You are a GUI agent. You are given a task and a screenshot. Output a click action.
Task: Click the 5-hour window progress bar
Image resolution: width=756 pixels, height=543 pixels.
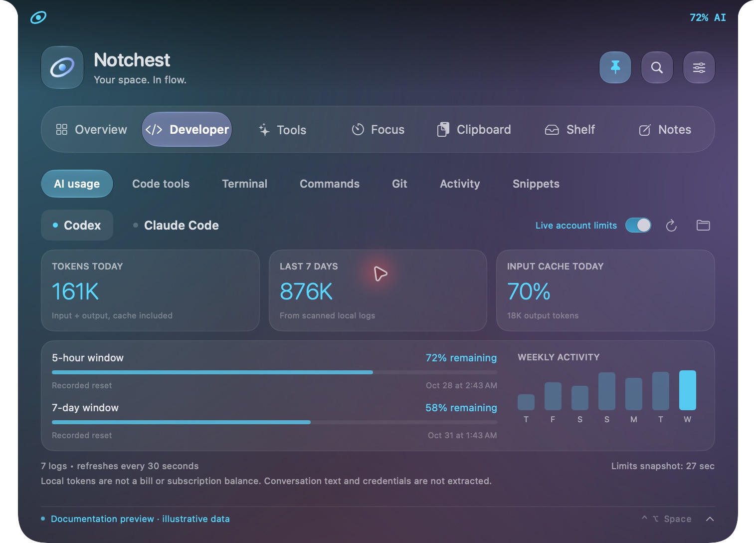click(x=274, y=372)
